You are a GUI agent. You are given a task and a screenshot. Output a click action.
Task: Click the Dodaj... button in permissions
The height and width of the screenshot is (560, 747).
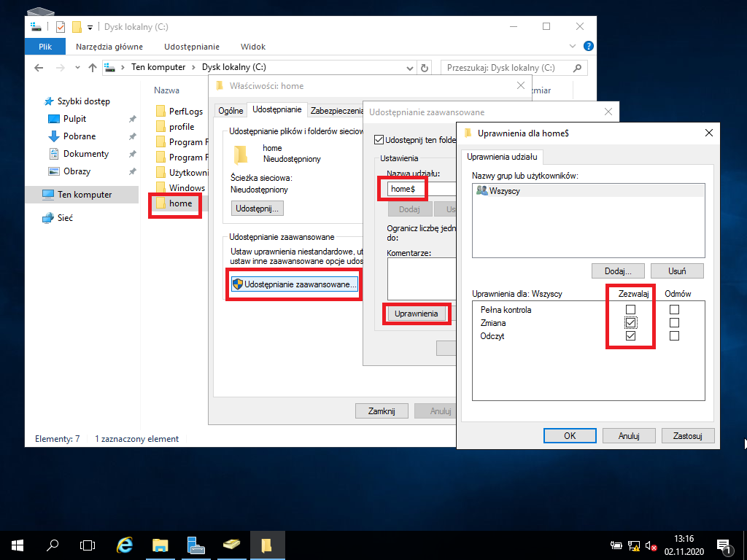618,271
